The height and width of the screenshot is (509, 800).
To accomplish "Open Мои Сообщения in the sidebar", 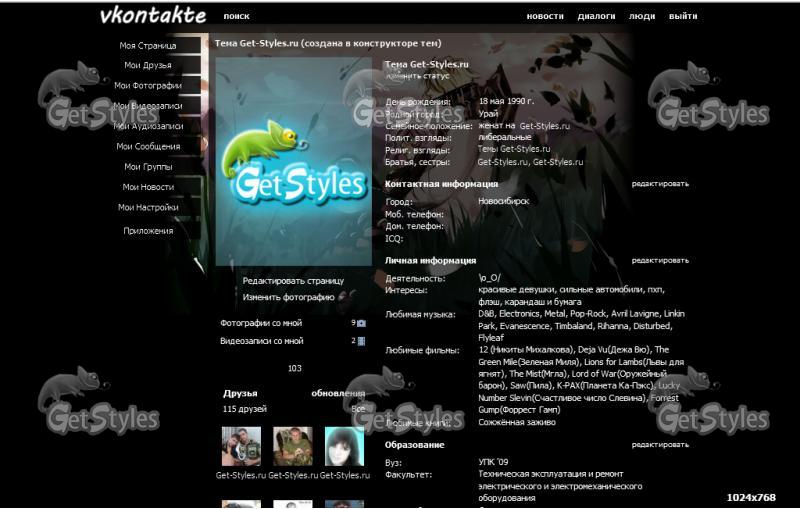I will click(148, 146).
